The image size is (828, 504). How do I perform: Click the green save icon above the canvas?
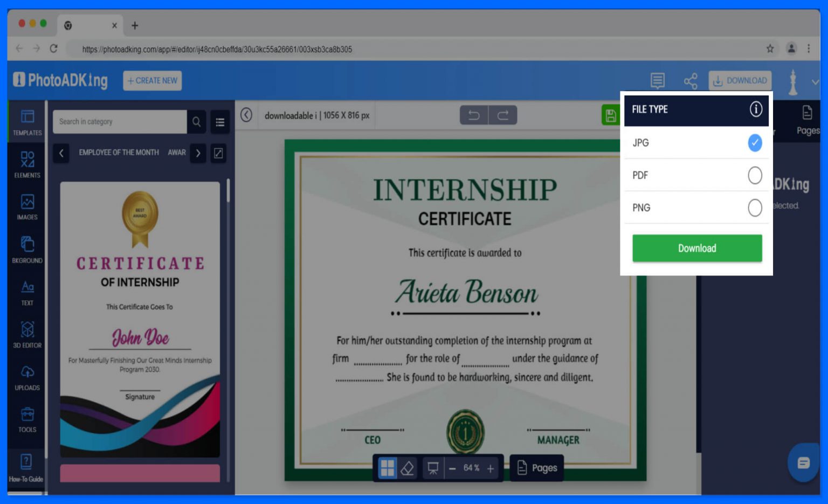[x=612, y=115]
